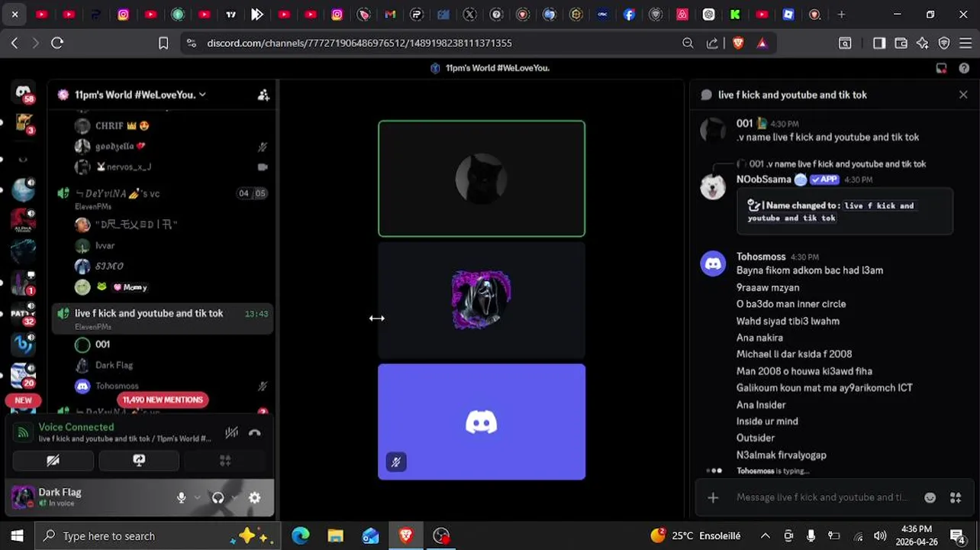Click Dark Flag in voice channel member list
This screenshot has height=550, width=980.
(x=114, y=365)
